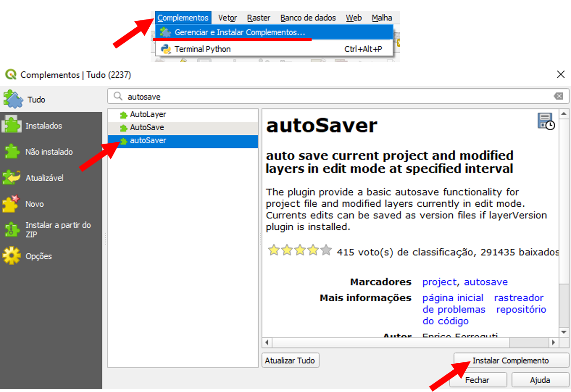Image resolution: width=571 pixels, height=392 pixels.
Task: Clear the autosave search text
Action: (558, 96)
